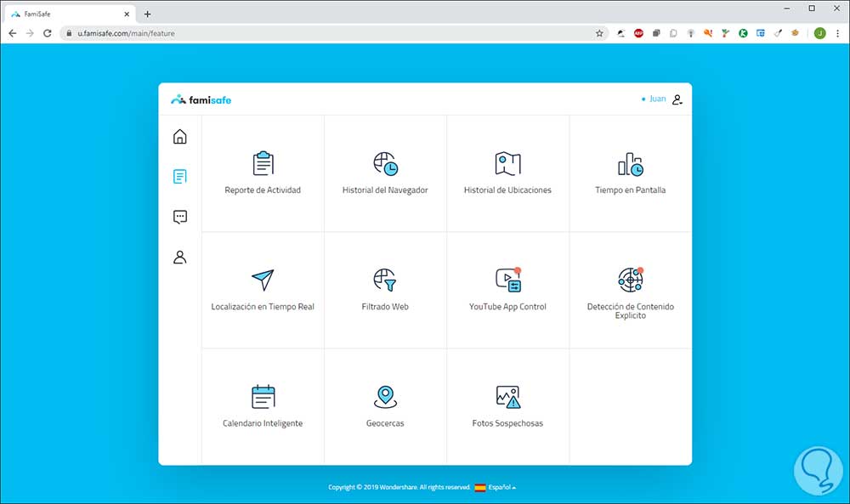Viewport: 850px width, 504px height.
Task: Open the YouTube App Control icon
Action: [x=508, y=280]
